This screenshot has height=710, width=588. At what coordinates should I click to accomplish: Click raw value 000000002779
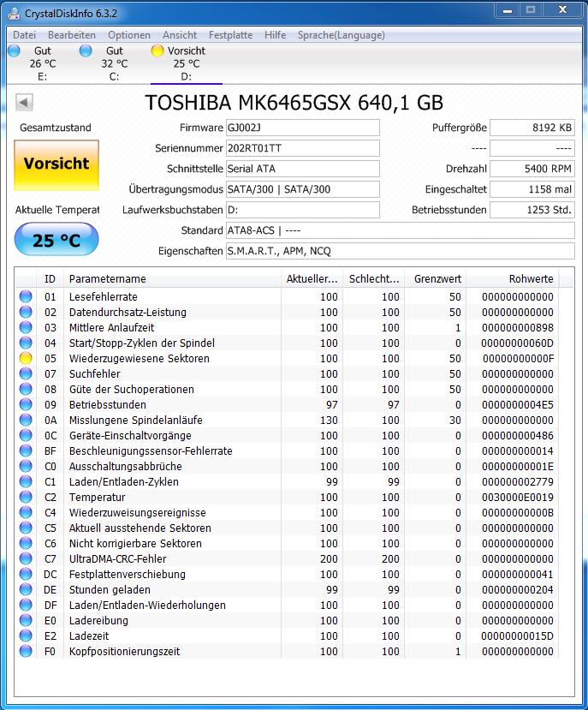(x=517, y=482)
